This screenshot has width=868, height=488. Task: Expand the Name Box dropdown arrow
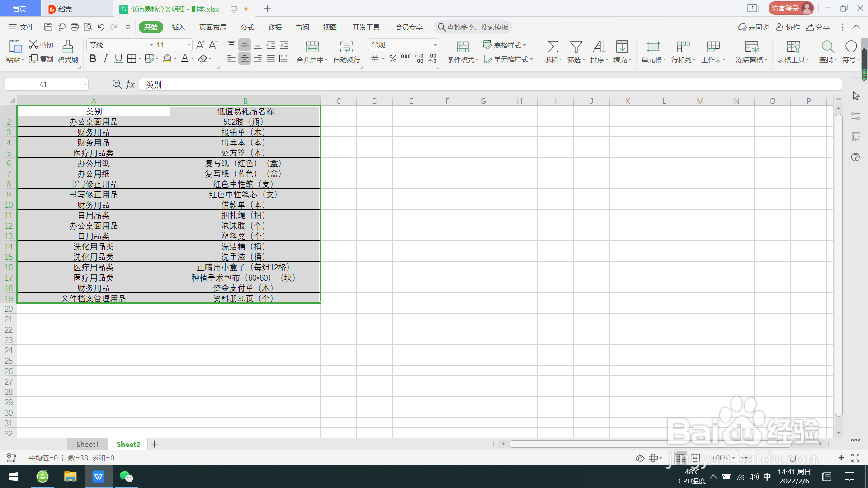(85, 84)
